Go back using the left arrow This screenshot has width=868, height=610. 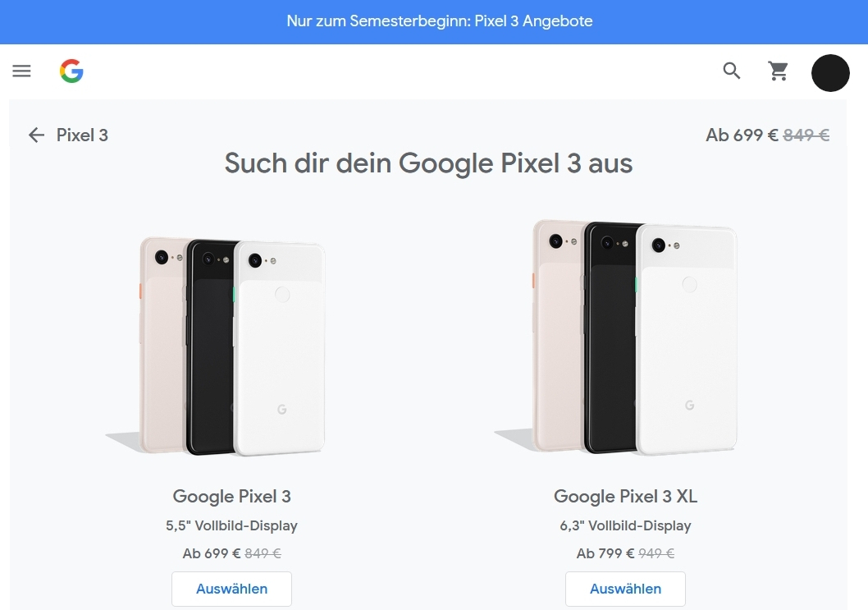[x=36, y=135]
